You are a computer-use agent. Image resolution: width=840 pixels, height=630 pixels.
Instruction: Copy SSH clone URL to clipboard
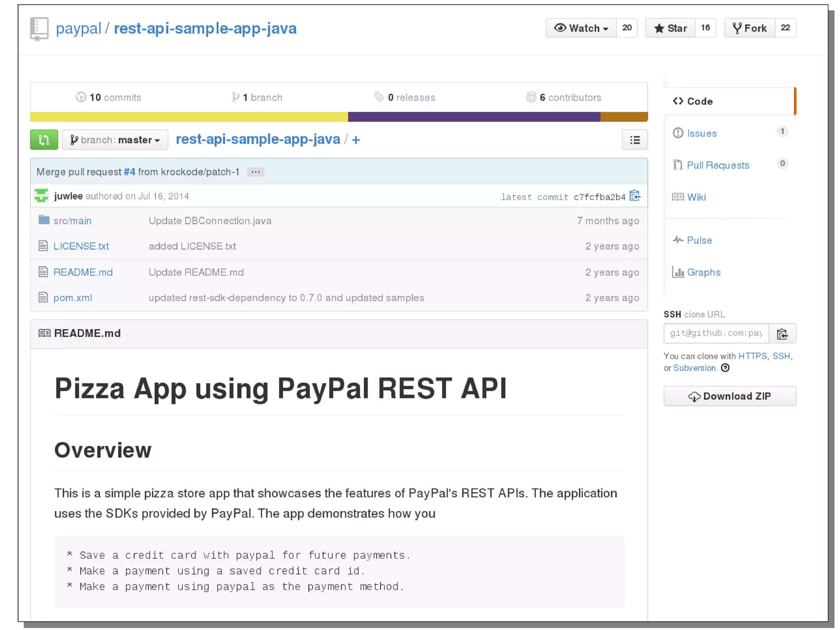click(782, 334)
